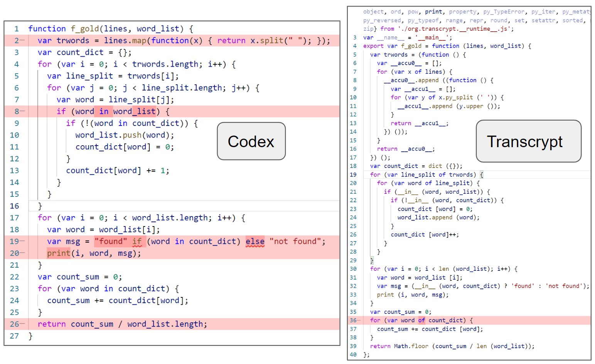Click the highlighted 'of' on Transcrypt line 36
The image size is (595, 364).
421,320
